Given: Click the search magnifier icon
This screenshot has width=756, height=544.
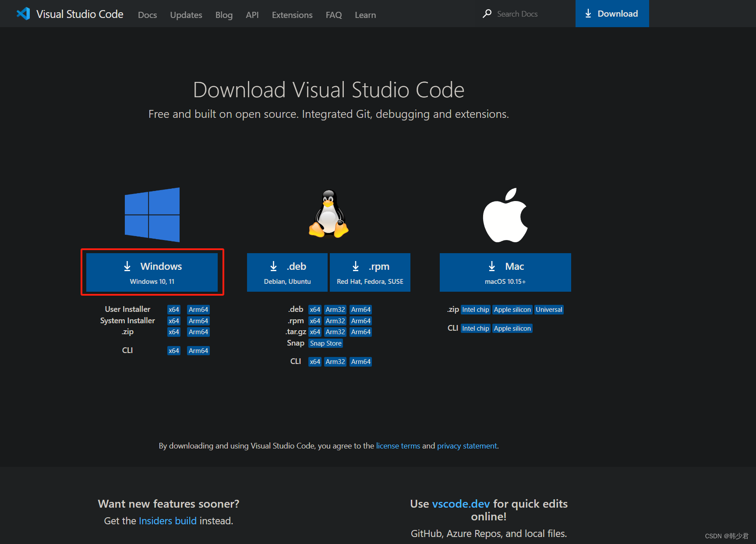Looking at the screenshot, I should [x=487, y=14].
